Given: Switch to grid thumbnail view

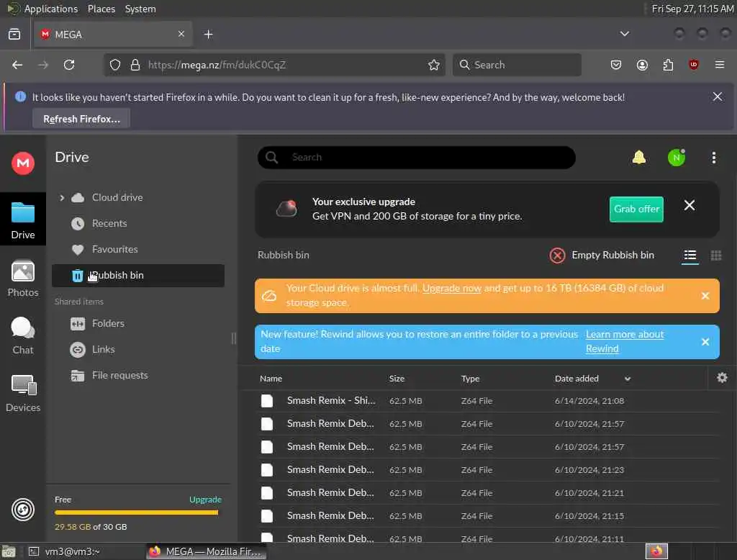Looking at the screenshot, I should (x=715, y=256).
